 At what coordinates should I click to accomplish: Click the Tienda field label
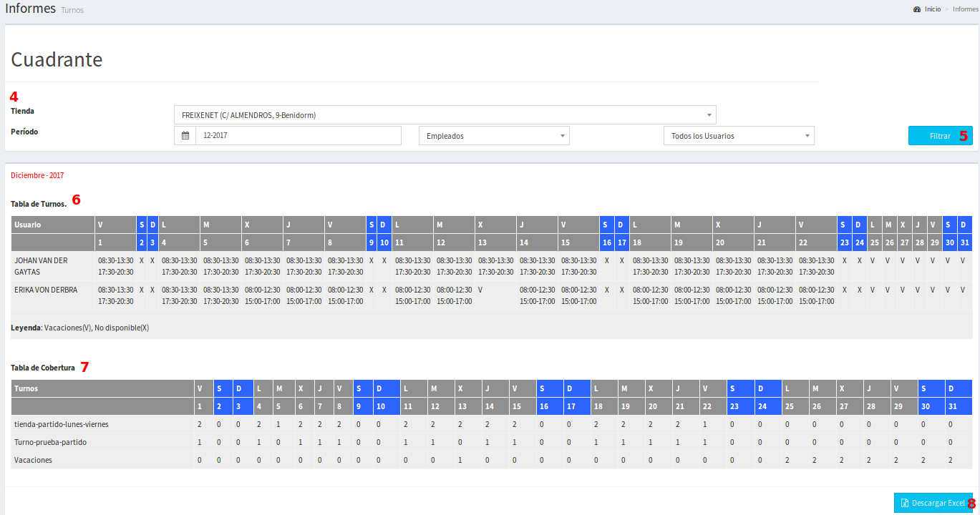point(22,112)
